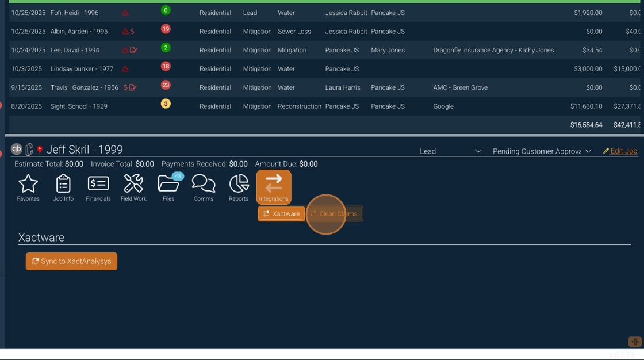Image resolution: width=644 pixels, height=360 pixels.
Task: Click the yellow 3 badge on Sight, School row
Action: 166,104
